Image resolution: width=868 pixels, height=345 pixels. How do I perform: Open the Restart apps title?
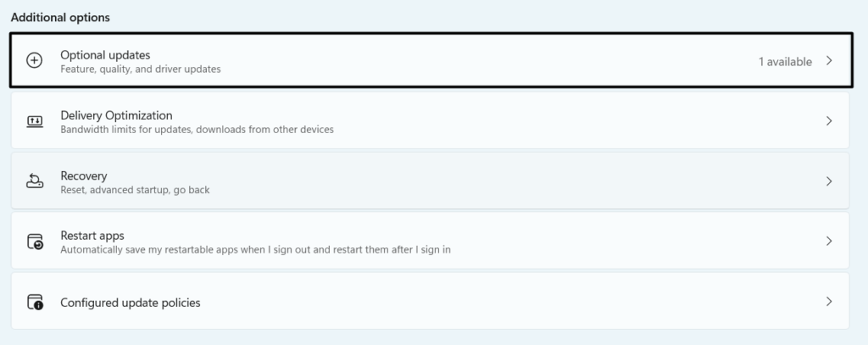92,236
